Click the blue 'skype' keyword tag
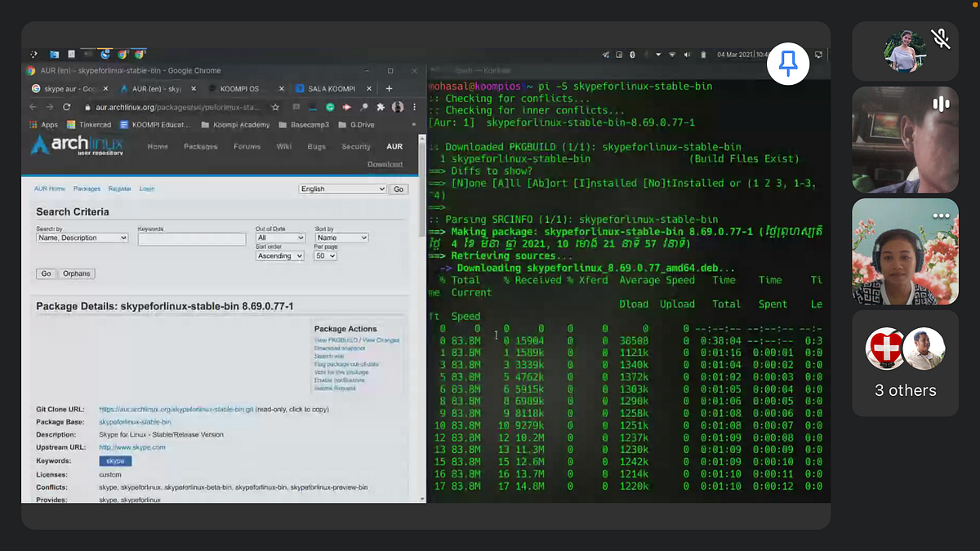 115,461
